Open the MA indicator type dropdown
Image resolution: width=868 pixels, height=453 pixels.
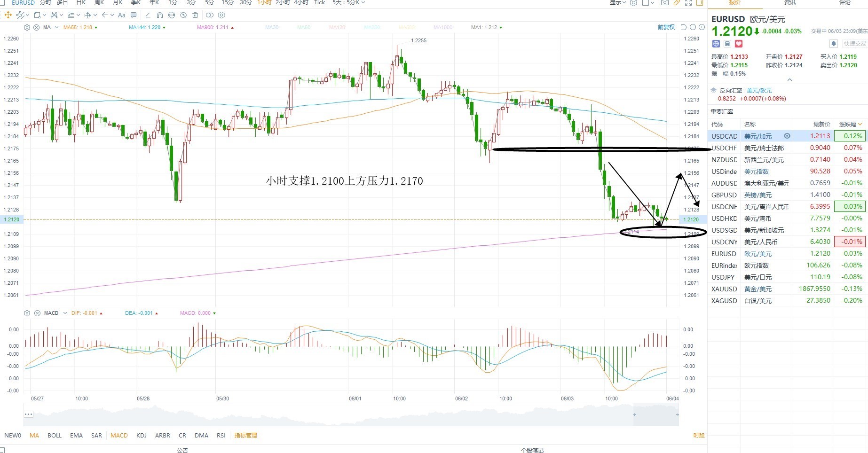coord(57,27)
